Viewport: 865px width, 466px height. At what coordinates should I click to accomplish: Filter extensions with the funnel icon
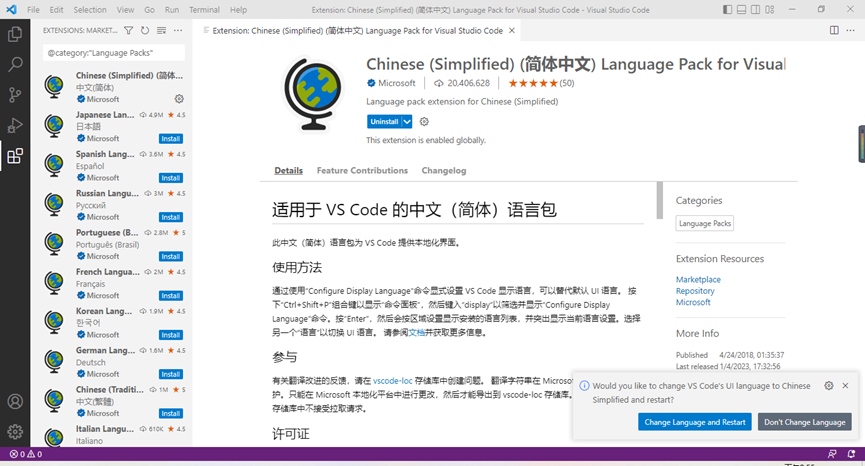[129, 30]
